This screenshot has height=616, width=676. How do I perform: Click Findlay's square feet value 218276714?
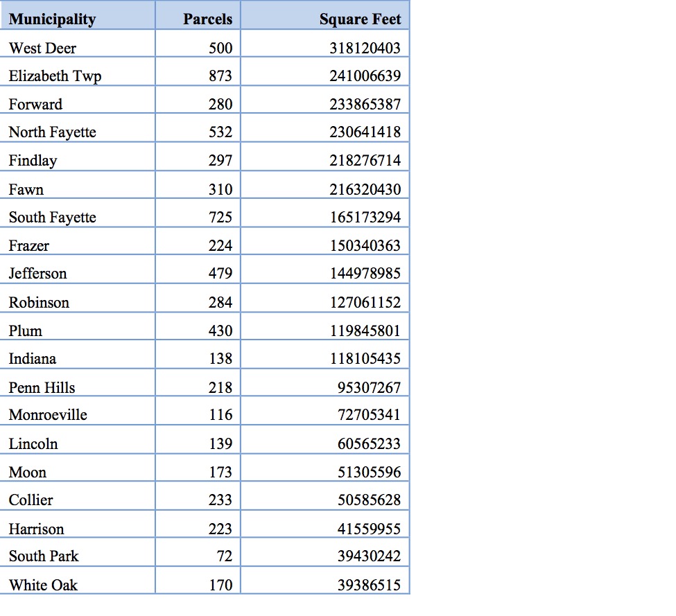tap(365, 160)
